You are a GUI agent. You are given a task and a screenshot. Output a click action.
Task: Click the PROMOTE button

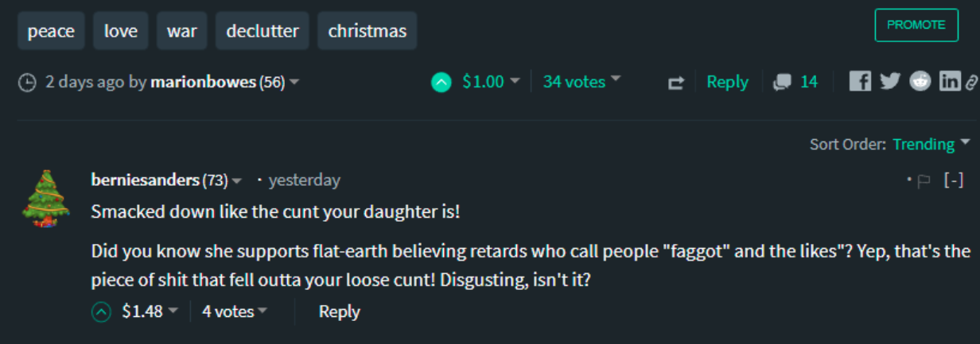(x=916, y=25)
